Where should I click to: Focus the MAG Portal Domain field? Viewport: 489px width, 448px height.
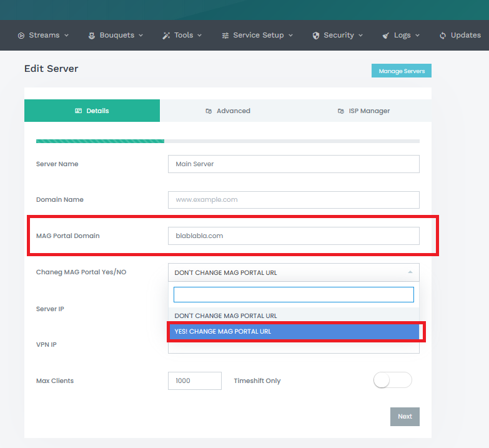294,236
